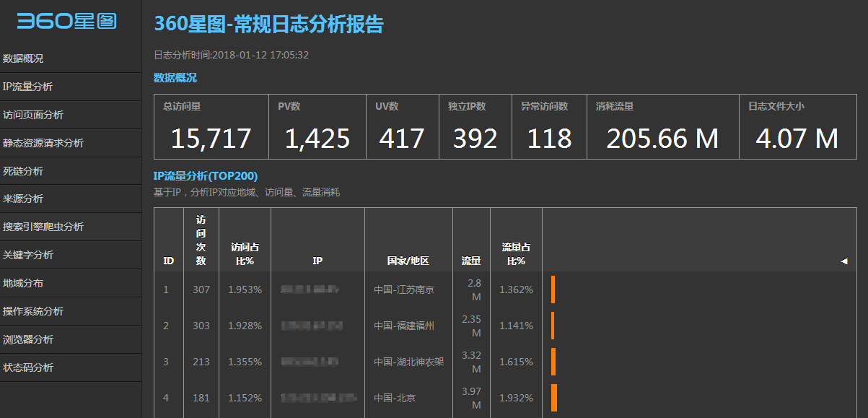Click visit count 213 in row 3
868x418 pixels.
click(201, 362)
